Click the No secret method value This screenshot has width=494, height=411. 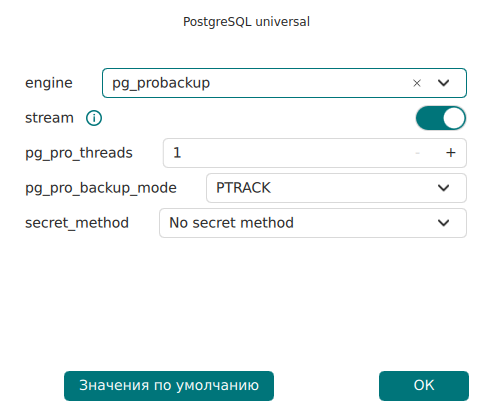coord(231,223)
